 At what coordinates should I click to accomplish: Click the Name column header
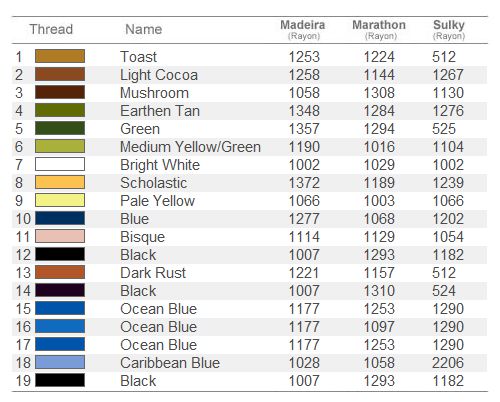[144, 29]
